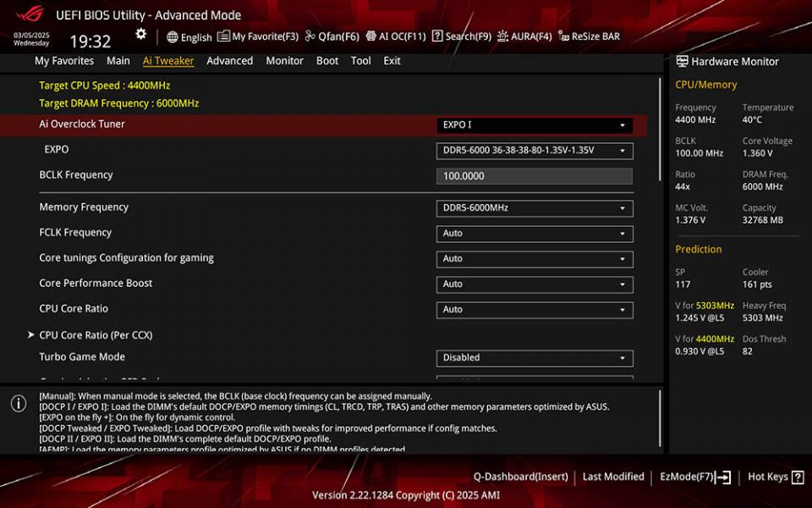Click the My Favorite list icon

(x=223, y=36)
